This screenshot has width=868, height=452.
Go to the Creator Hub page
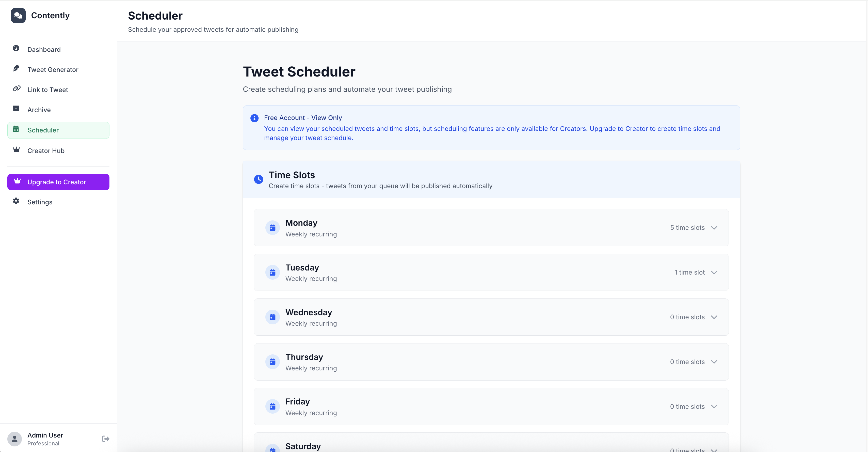[46, 151]
